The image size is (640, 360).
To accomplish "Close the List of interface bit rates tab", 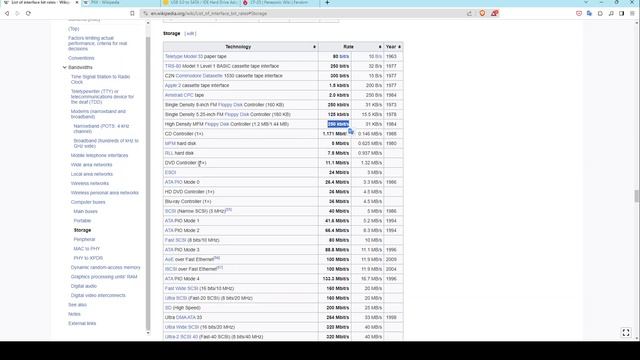I will (x=76, y=2).
